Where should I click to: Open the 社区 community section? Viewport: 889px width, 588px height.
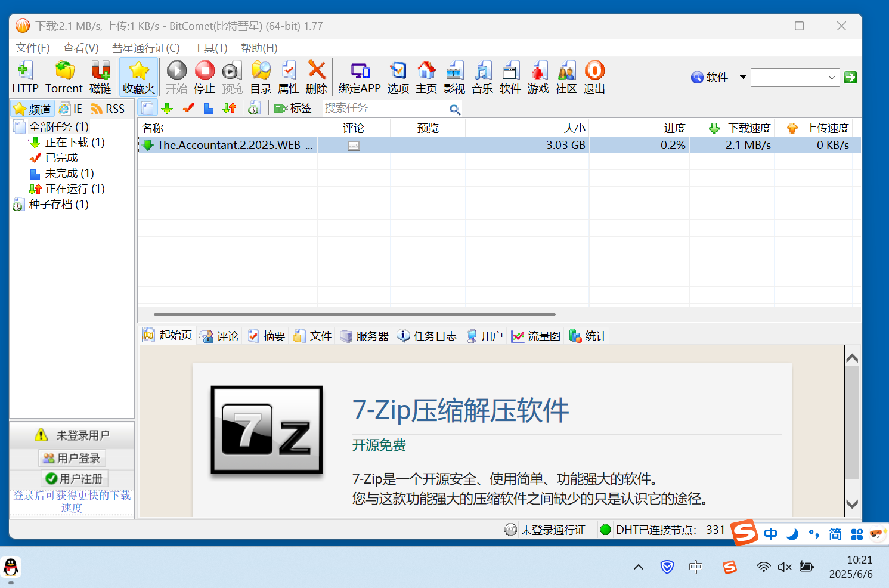tap(566, 77)
